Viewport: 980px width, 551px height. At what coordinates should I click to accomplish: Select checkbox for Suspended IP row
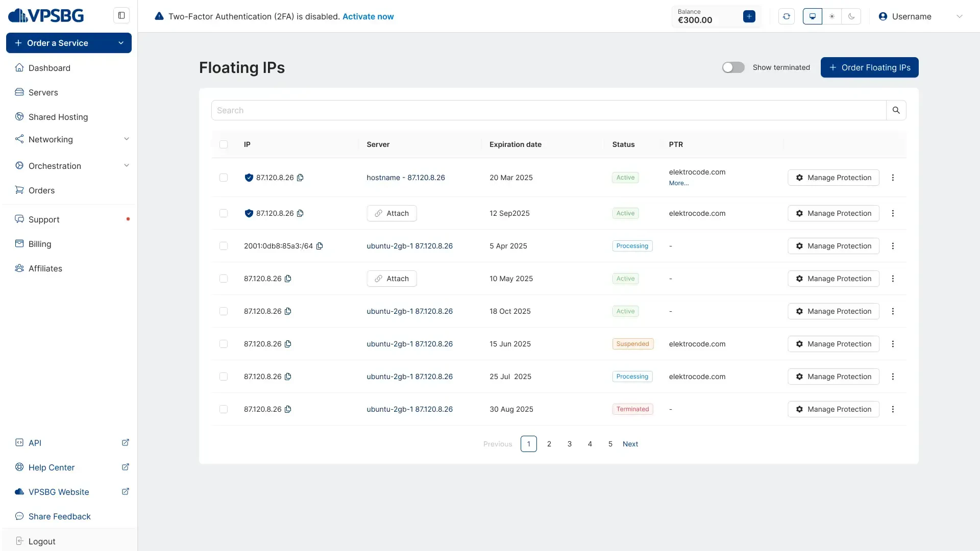point(224,344)
